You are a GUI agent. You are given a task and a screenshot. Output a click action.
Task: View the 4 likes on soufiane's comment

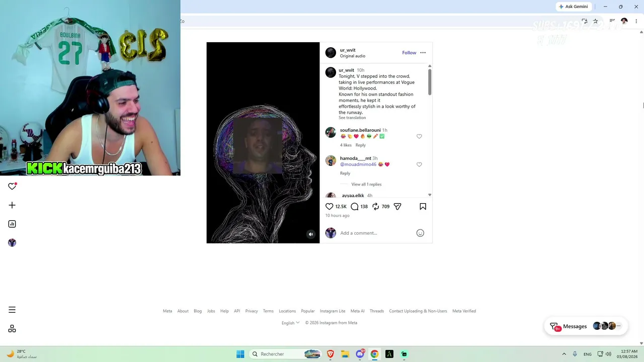click(346, 145)
